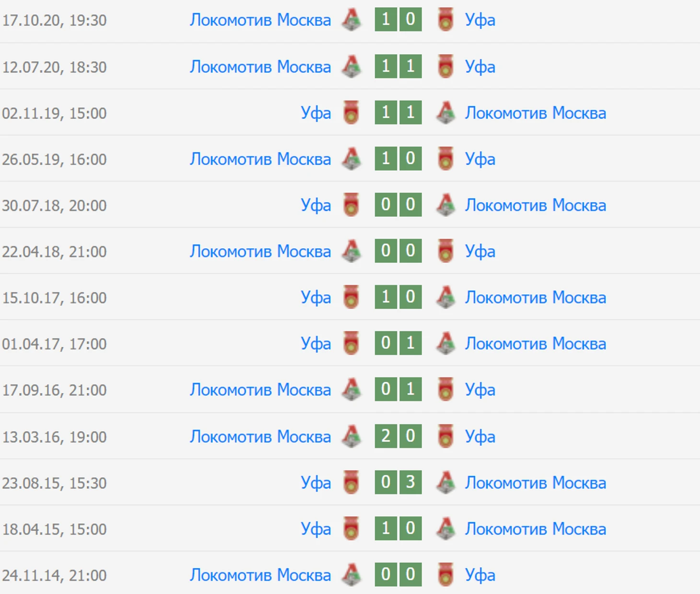Click Ufa crest in 12.07.20 match row

[x=445, y=67]
